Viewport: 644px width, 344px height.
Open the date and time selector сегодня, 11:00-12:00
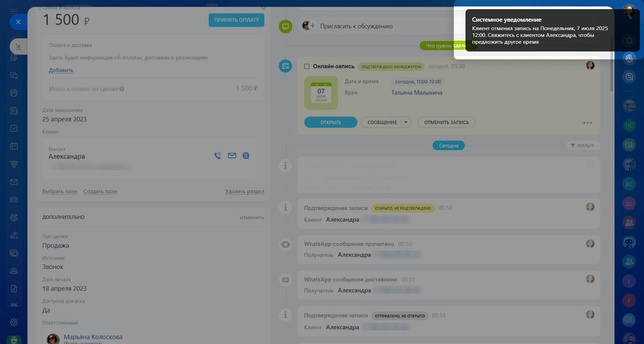coord(418,81)
